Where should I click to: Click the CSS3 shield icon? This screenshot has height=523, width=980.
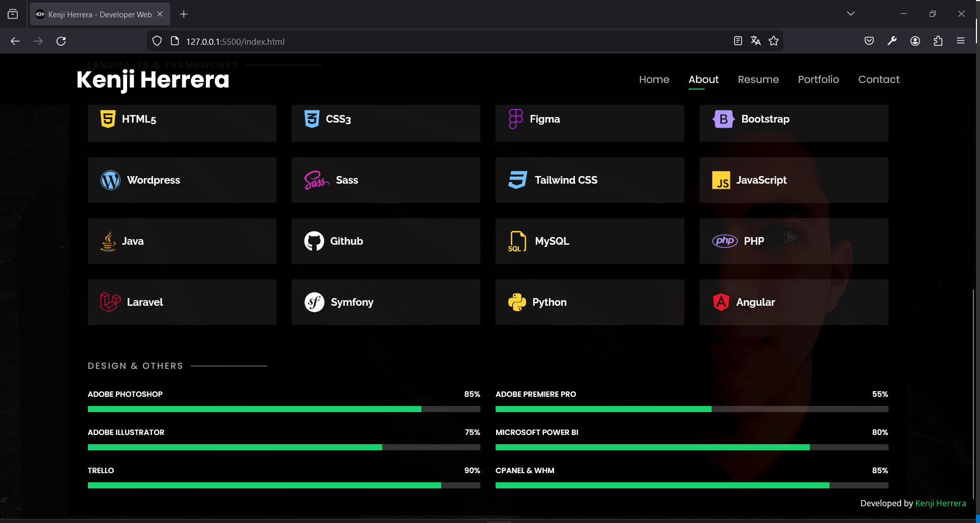click(312, 119)
